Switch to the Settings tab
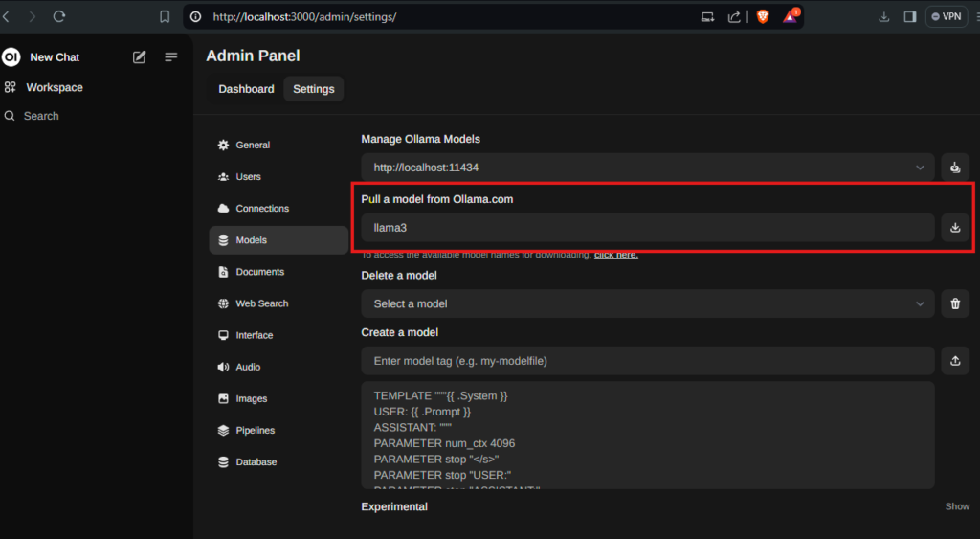The height and width of the screenshot is (539, 980). click(x=314, y=89)
